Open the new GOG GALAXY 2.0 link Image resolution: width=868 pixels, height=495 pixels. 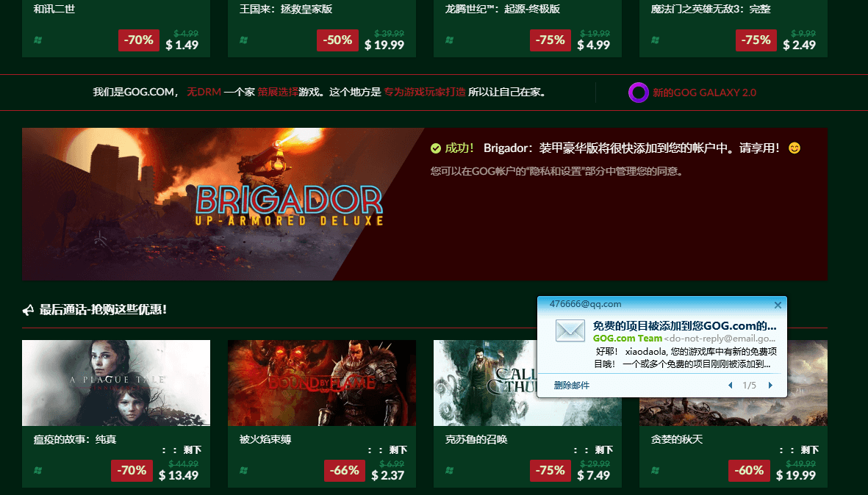pyautogui.click(x=704, y=93)
